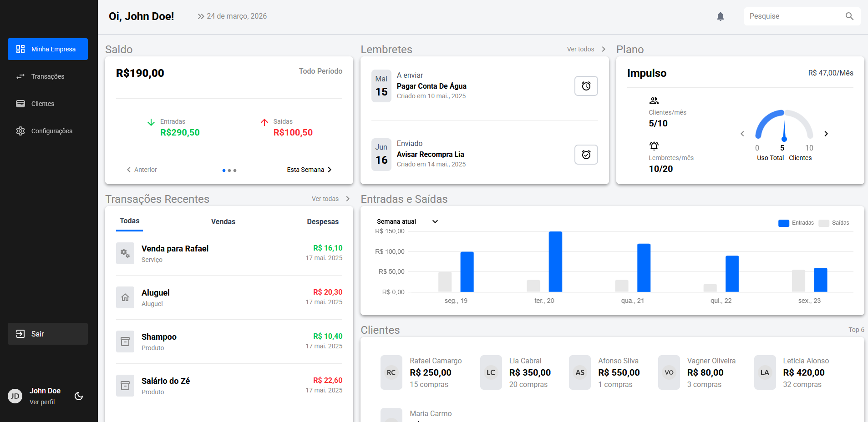
Task: Click Ver todas in Transações Recentes
Action: click(326, 199)
